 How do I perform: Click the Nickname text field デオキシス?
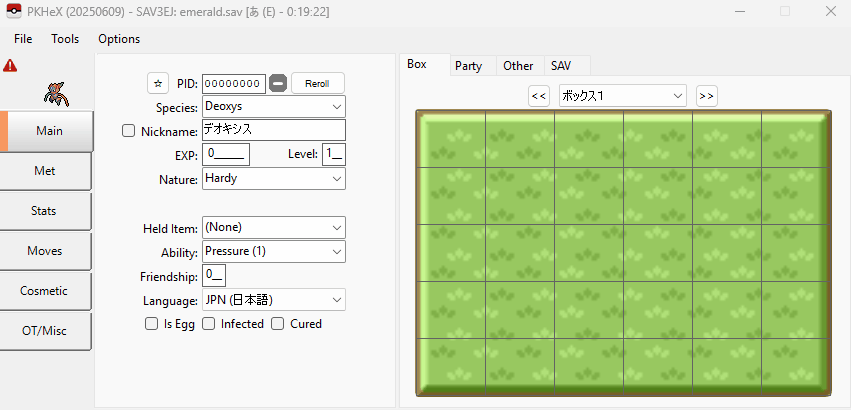pyautogui.click(x=274, y=130)
